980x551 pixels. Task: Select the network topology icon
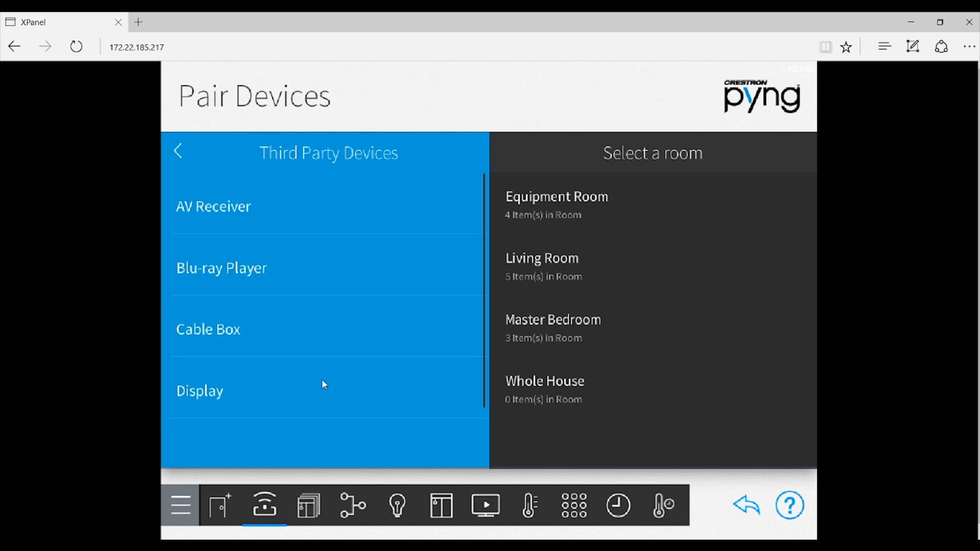(x=353, y=505)
